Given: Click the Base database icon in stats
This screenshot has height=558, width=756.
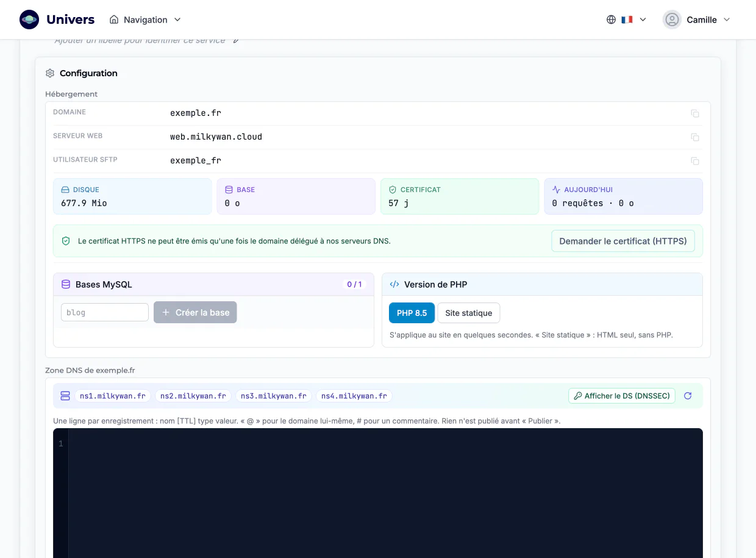Looking at the screenshot, I should [x=229, y=190].
